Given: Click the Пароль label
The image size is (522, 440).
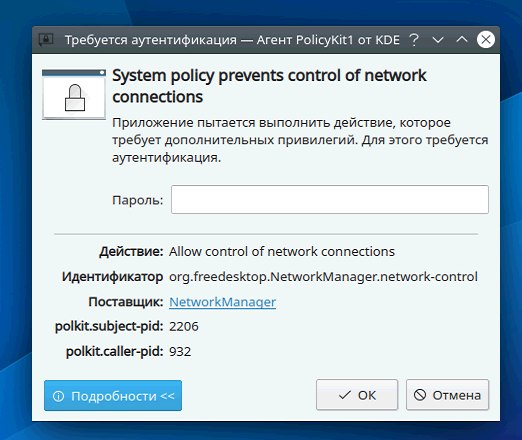Looking at the screenshot, I should tap(138, 200).
